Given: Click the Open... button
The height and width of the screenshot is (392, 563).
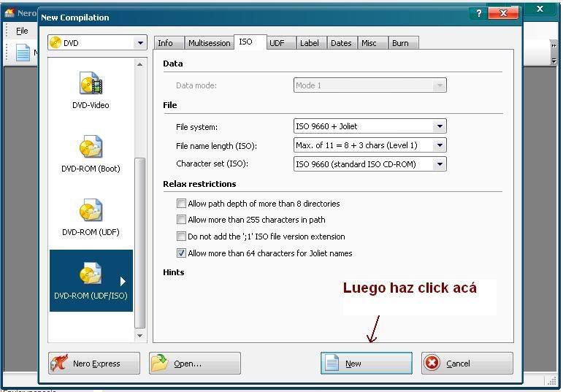Looking at the screenshot, I should pyautogui.click(x=195, y=364).
